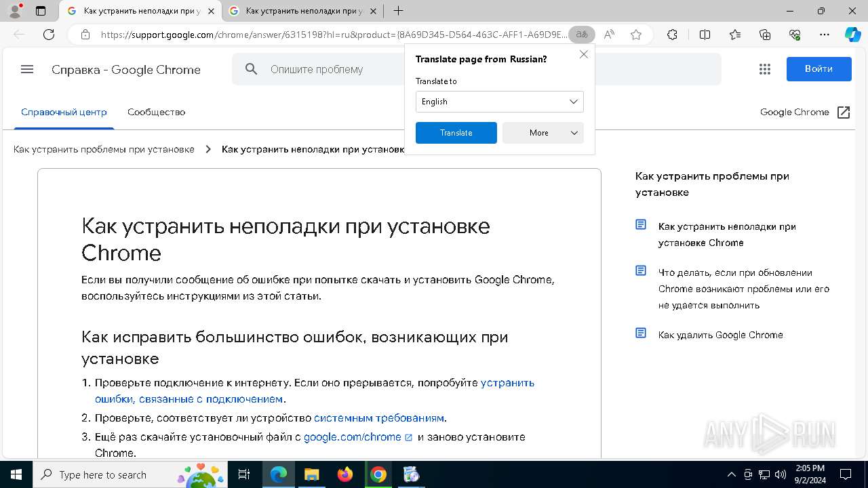Open File Explorer from the taskbar
The image size is (868, 488).
[311, 474]
